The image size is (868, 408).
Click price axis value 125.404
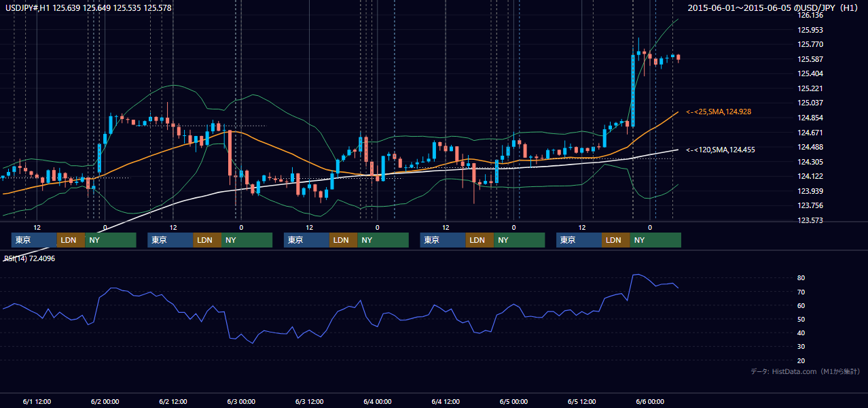coord(810,73)
